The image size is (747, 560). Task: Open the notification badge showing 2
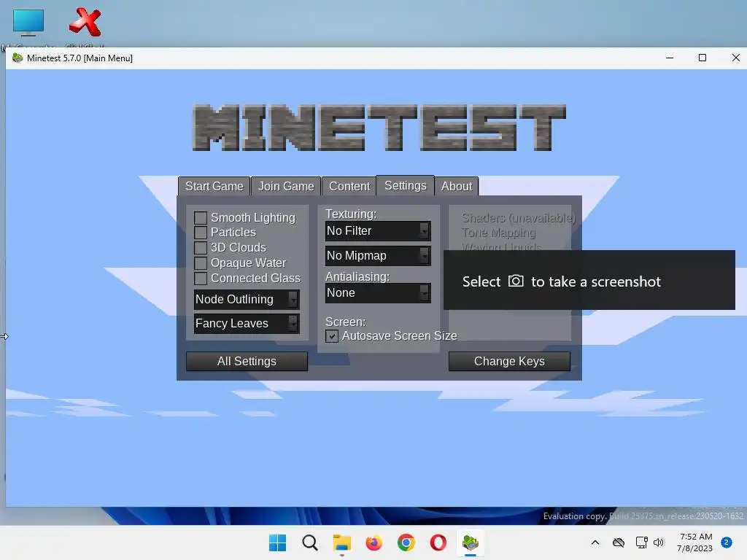click(727, 542)
